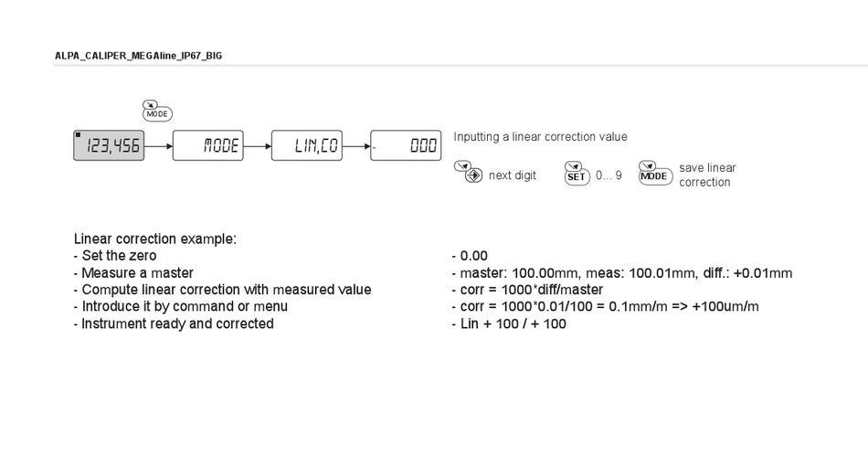Click the 'Lin + 100 / + 100' line
The height and width of the screenshot is (467, 868).
(509, 324)
